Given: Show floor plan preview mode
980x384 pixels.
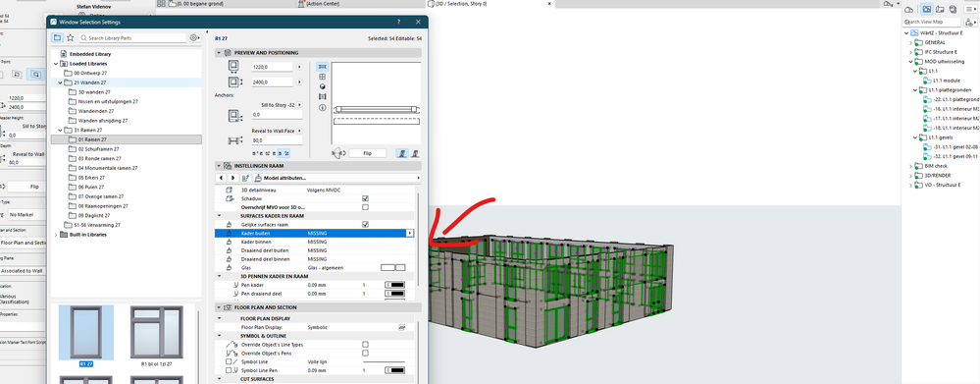Looking at the screenshot, I should (323, 67).
